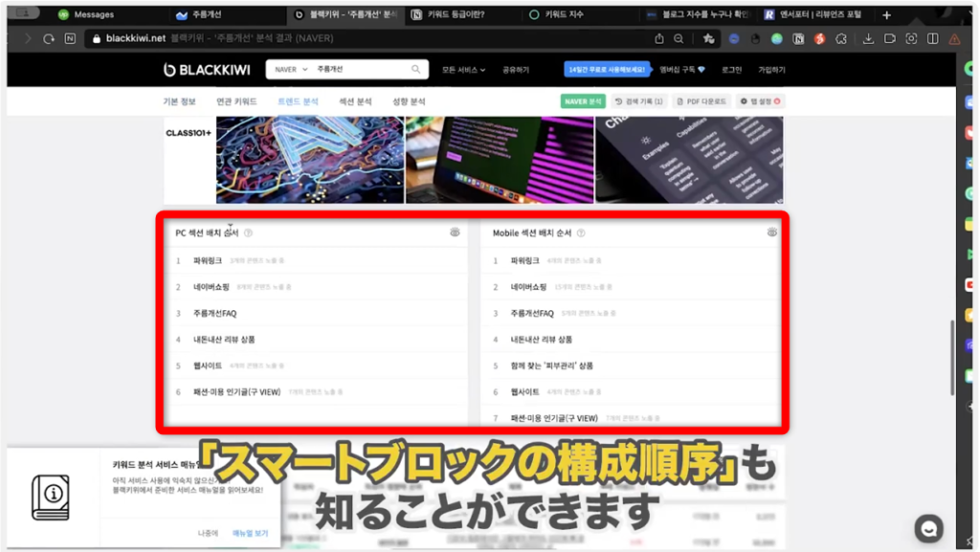
Task: Toggle the eye icon on PC section panel
Action: (x=455, y=232)
